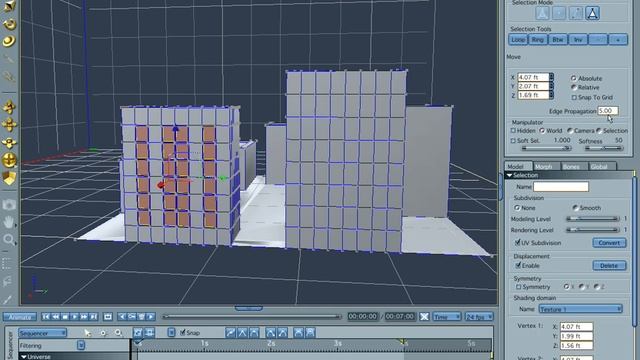Screen dimensions: 640x360
Task: Switch to the Bones tab
Action: coord(571,166)
